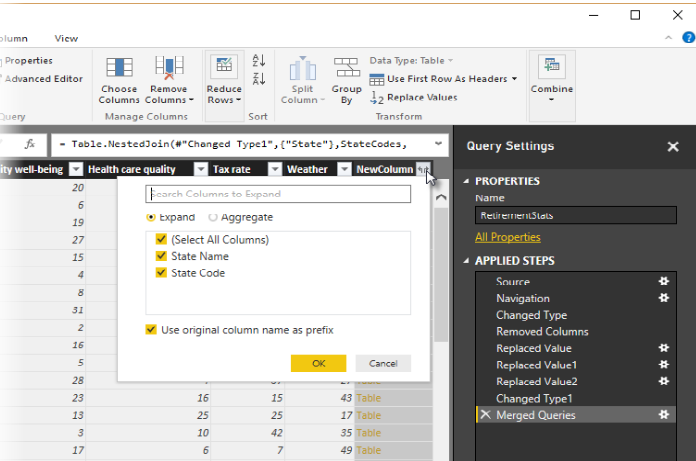The width and height of the screenshot is (696, 461).
Task: Open gear settings for Merged Queries step
Action: tap(662, 414)
